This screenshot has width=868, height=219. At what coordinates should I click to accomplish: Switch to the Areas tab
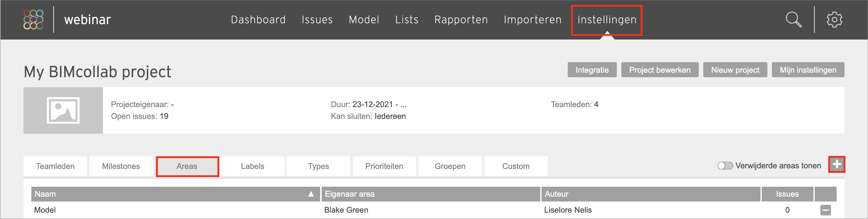point(187,166)
